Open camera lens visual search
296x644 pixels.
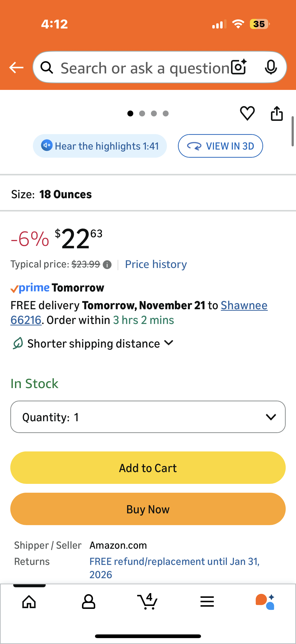click(239, 67)
